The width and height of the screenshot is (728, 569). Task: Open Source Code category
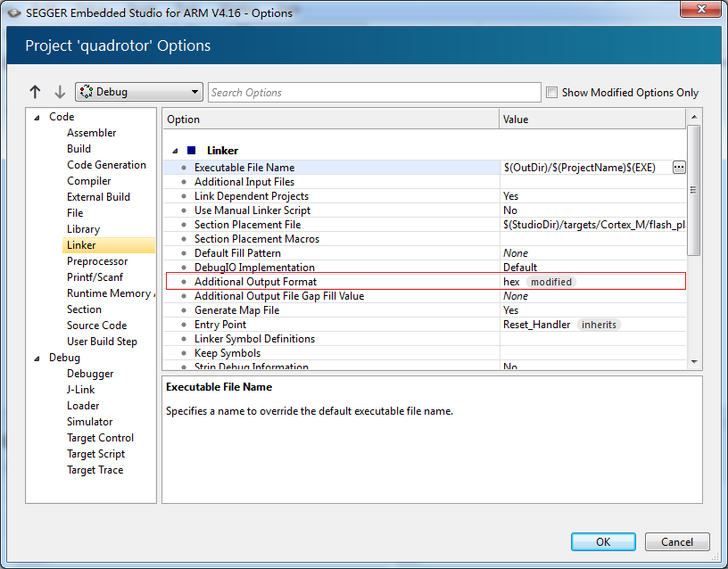[96, 326]
